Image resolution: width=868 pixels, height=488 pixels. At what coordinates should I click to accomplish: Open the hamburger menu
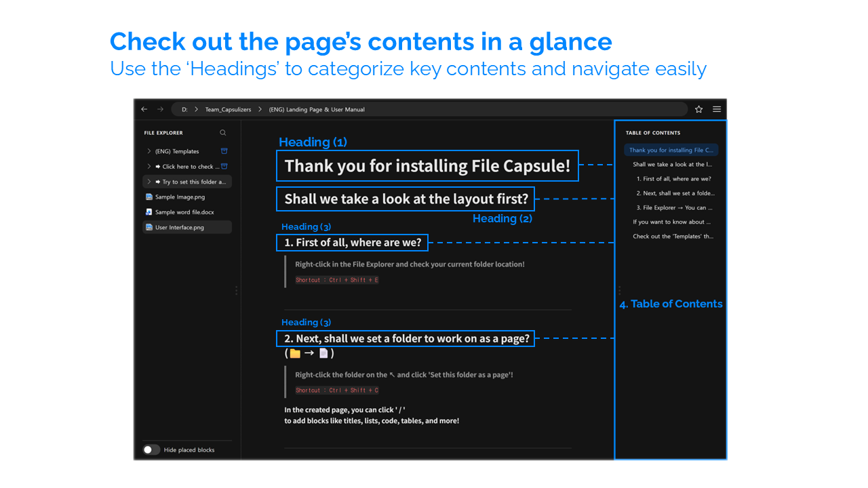tap(716, 109)
